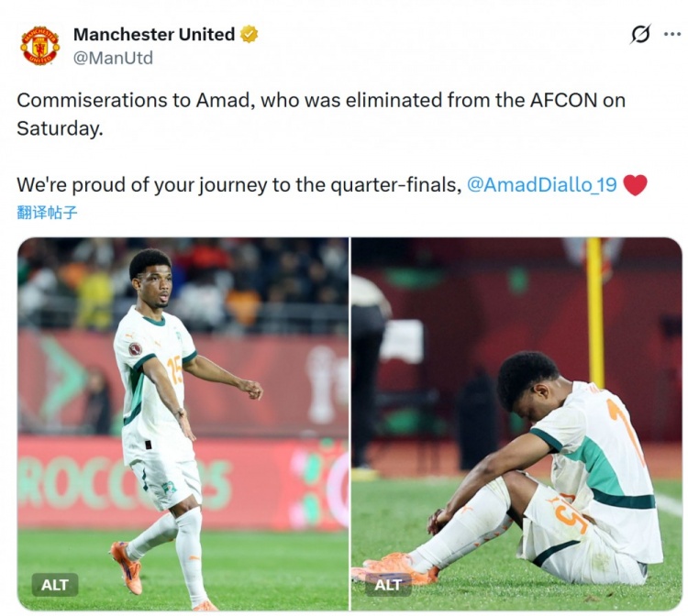The image size is (688, 616).
Task: Open the Grok explain icon on the post
Action: (640, 35)
